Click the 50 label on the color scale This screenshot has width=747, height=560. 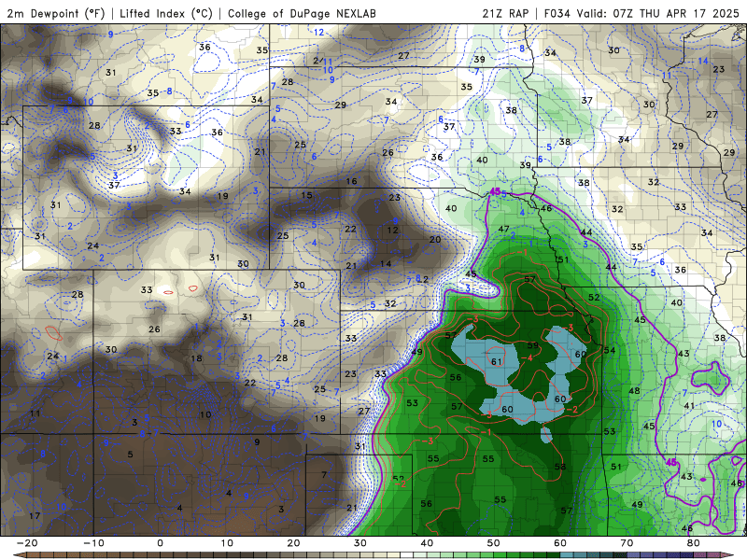point(494,543)
